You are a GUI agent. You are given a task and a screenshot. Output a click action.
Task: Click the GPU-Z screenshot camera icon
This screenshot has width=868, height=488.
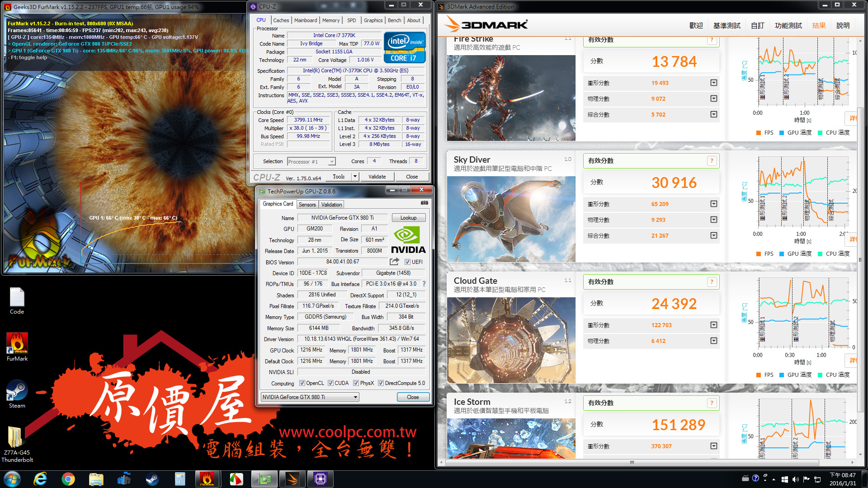click(424, 203)
